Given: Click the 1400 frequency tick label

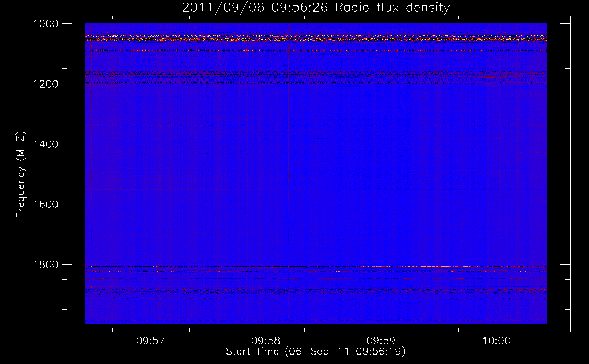Looking at the screenshot, I should [46, 144].
